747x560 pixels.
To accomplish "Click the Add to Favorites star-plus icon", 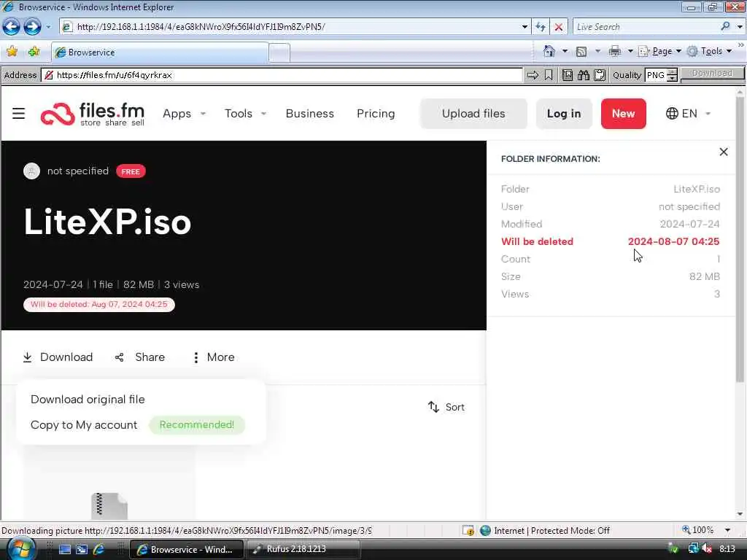I will pyautogui.click(x=34, y=52).
